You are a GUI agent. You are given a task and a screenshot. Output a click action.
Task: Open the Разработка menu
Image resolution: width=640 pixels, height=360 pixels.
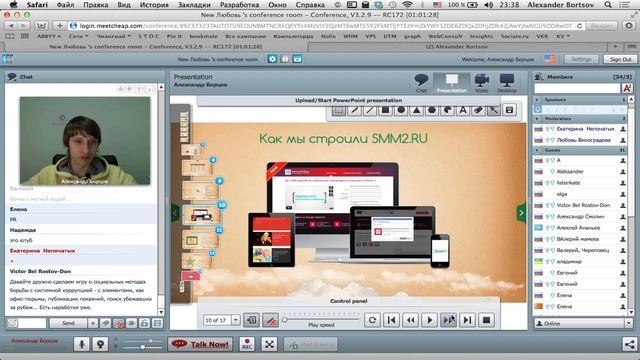coord(239,5)
